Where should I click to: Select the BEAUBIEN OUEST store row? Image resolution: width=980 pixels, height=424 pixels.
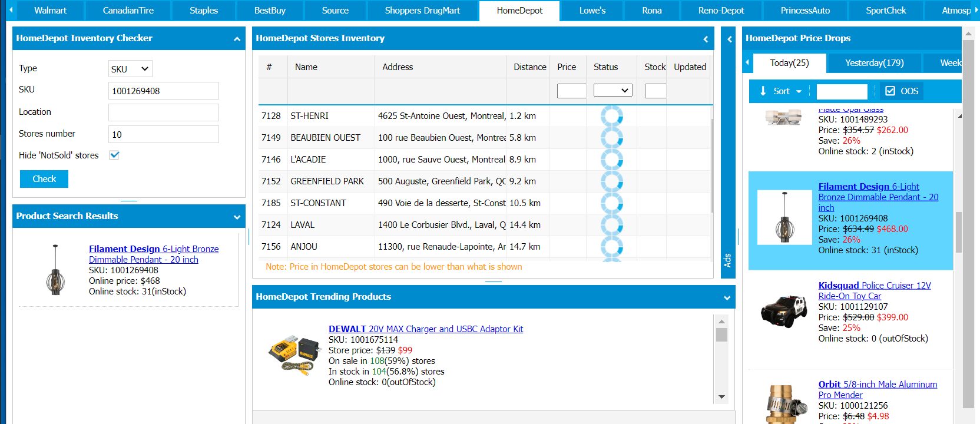tap(484, 138)
